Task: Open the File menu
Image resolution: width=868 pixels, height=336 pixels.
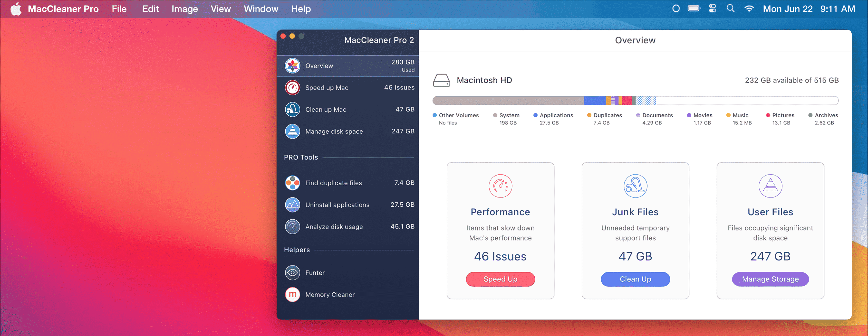Action: coord(119,9)
